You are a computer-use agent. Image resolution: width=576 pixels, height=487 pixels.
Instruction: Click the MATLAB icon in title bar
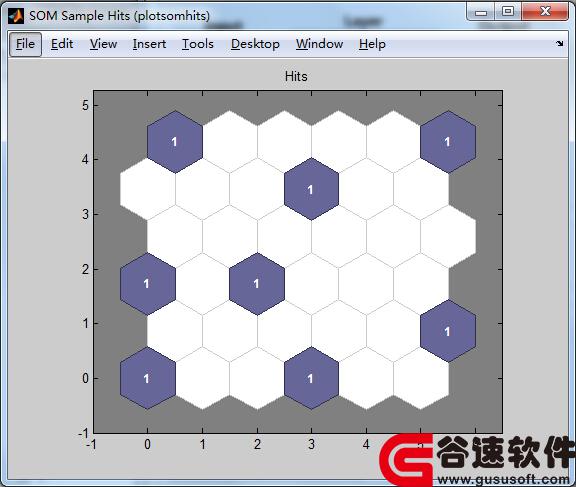click(x=16, y=16)
